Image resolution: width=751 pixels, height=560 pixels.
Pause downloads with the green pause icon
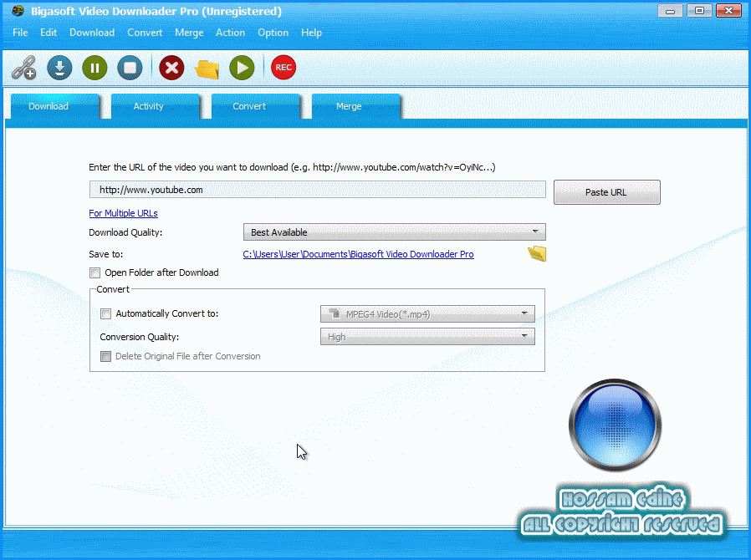point(95,68)
